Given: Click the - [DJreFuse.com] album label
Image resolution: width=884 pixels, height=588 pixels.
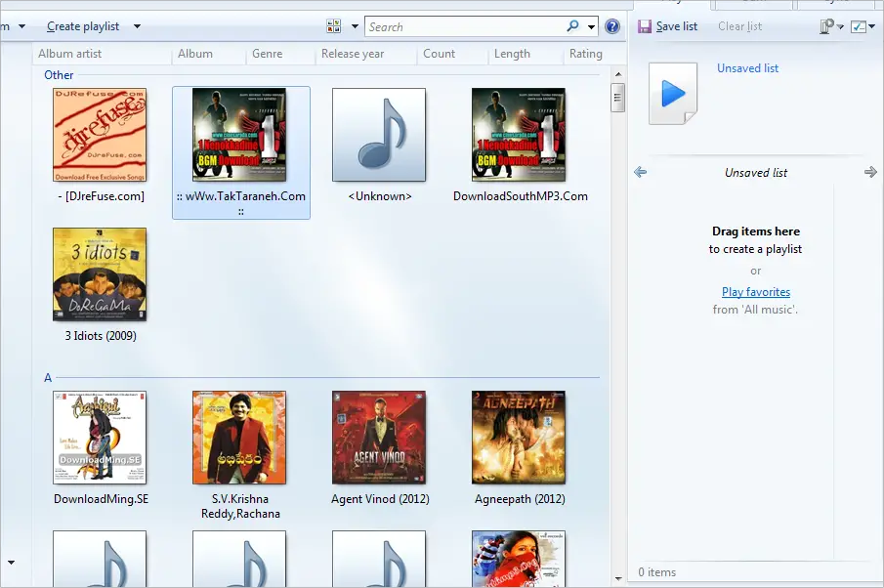Looking at the screenshot, I should coord(101,196).
